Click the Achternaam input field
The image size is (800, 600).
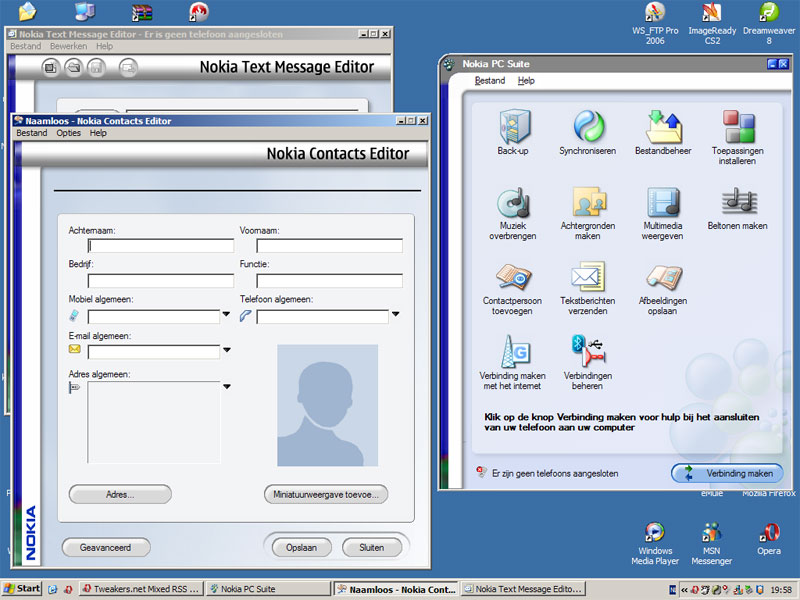click(161, 246)
